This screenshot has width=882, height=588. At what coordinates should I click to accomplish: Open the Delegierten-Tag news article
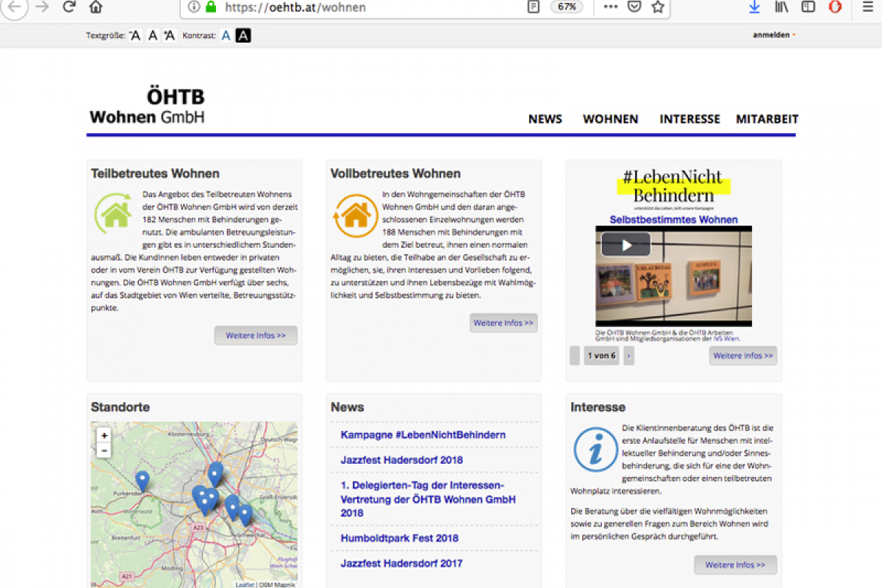(x=429, y=499)
